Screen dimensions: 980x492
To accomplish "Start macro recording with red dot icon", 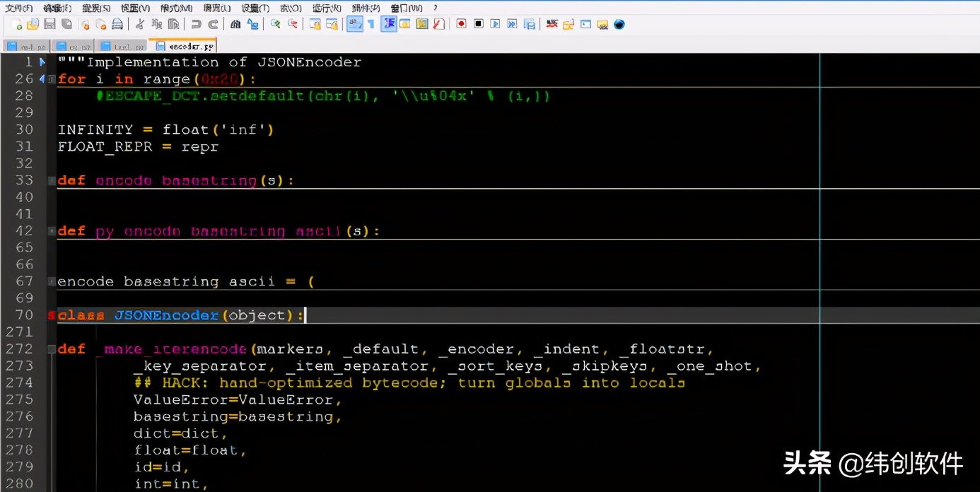I will point(461,24).
